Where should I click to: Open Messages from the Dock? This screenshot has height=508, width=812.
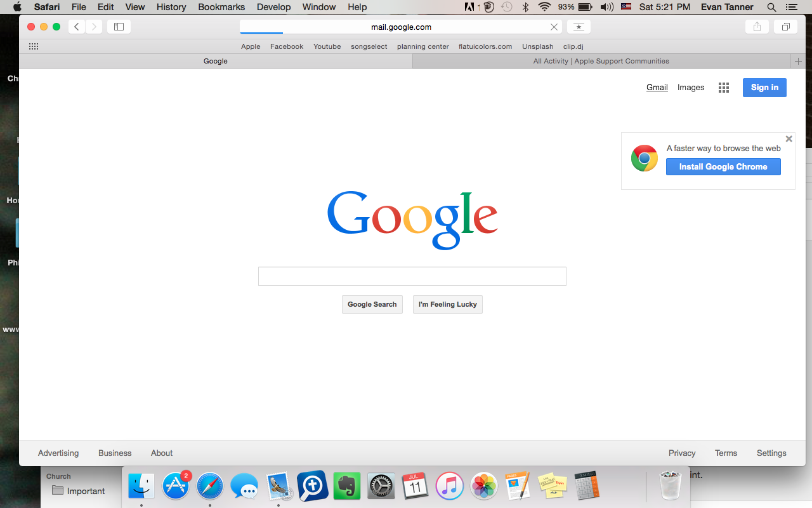244,487
